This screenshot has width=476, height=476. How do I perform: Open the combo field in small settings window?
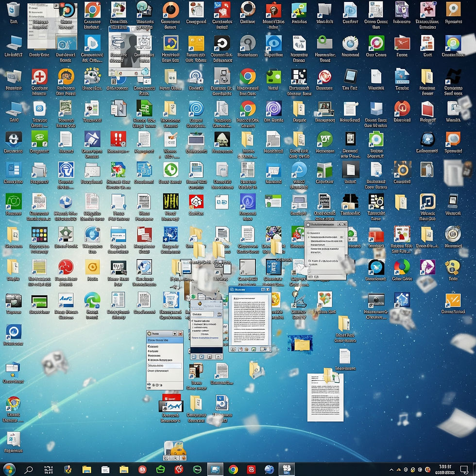(204, 314)
